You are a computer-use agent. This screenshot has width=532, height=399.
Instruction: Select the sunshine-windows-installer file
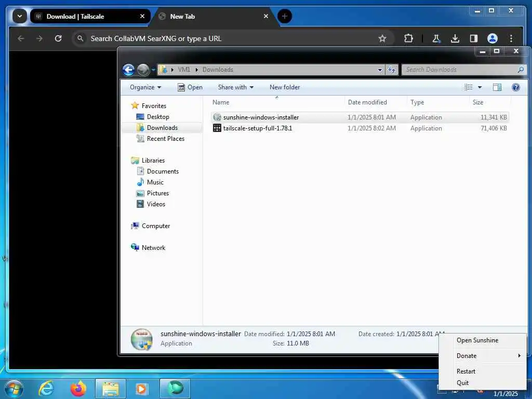coord(360,117)
